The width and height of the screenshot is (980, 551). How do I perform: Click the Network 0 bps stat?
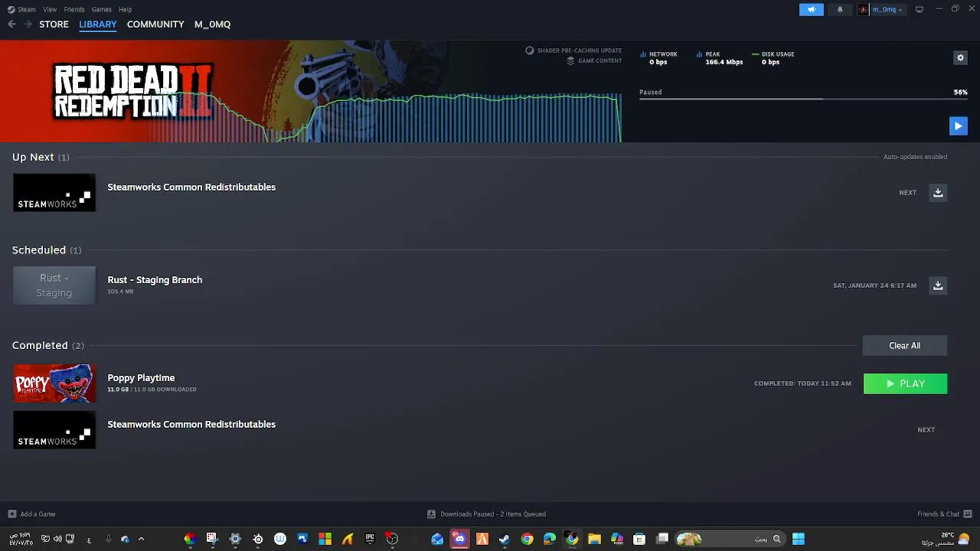[x=658, y=58]
